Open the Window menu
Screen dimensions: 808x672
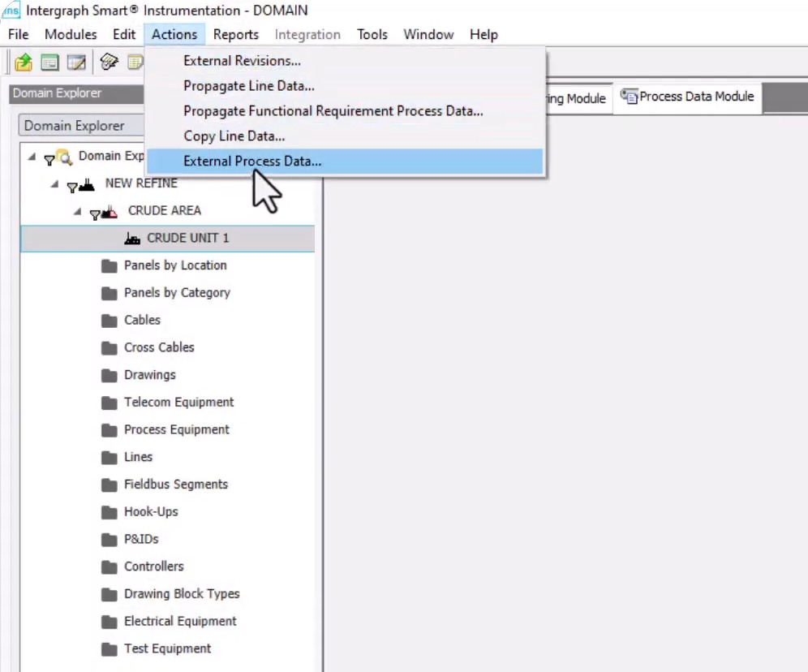click(x=428, y=35)
